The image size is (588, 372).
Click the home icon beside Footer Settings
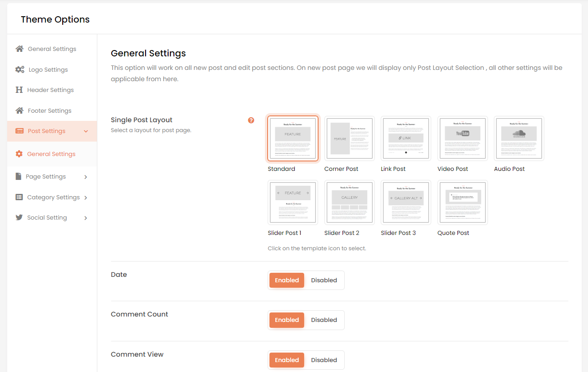click(19, 110)
